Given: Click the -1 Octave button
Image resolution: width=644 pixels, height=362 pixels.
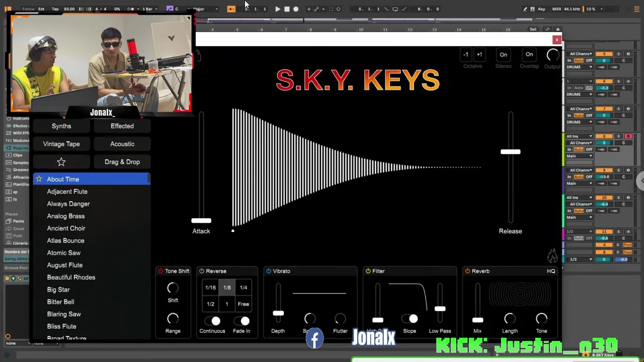Looking at the screenshot, I should click(x=466, y=55).
